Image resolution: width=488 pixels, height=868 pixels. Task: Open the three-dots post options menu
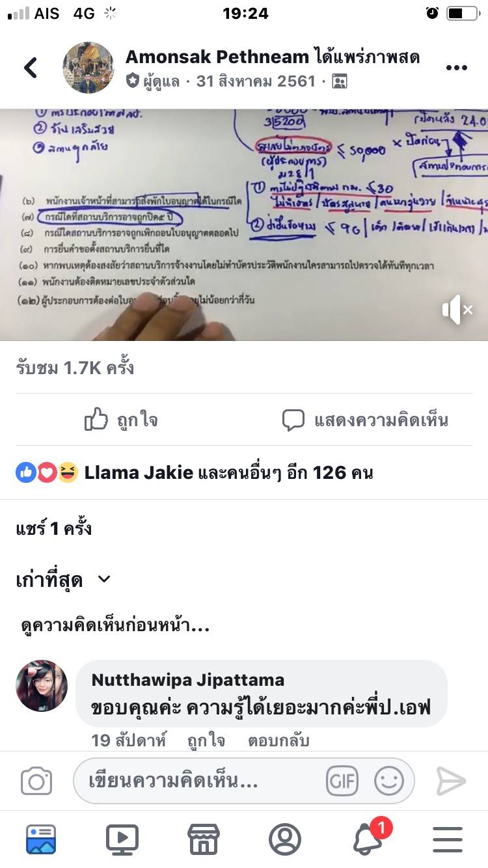pyautogui.click(x=456, y=68)
